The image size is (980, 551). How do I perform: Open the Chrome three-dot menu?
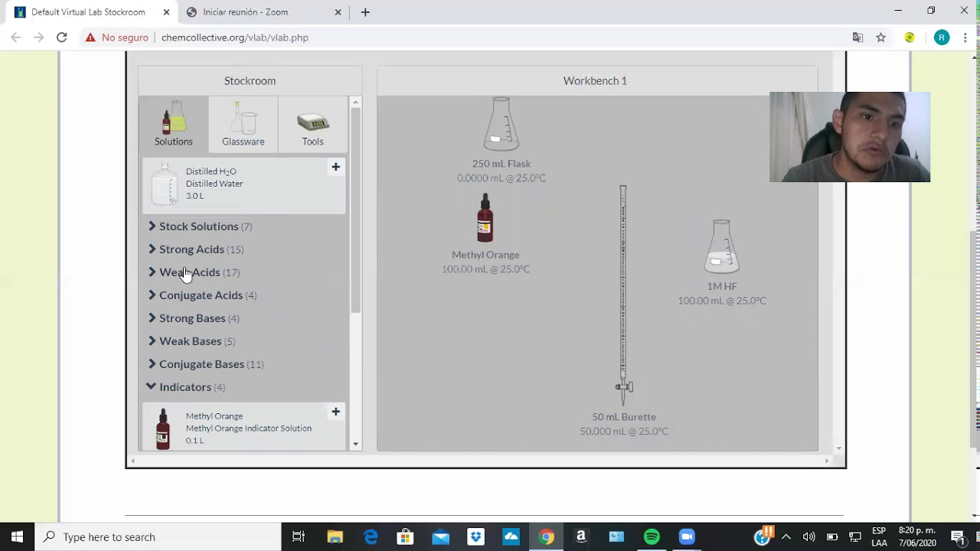click(x=967, y=37)
